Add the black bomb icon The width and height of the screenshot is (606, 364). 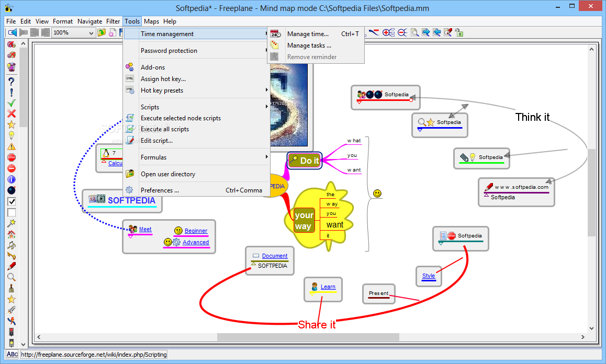coord(12,190)
